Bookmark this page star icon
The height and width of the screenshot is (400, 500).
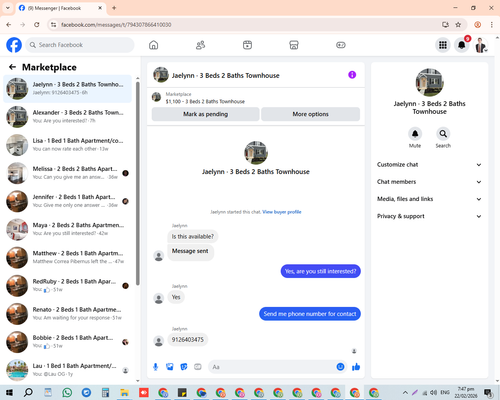(x=458, y=25)
